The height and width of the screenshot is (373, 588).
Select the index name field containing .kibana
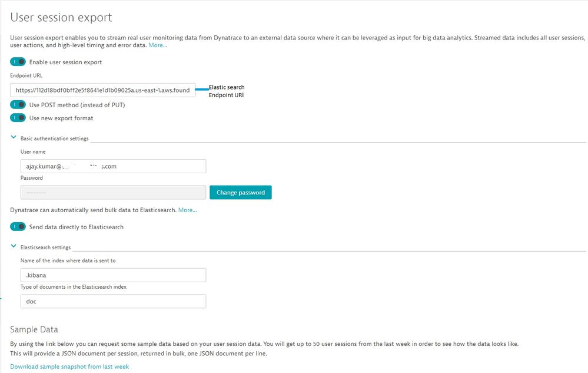[112, 275]
